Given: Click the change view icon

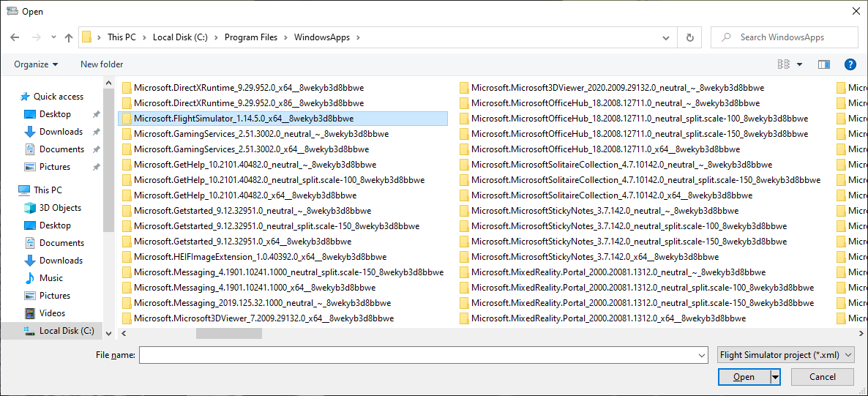Looking at the screenshot, I should [784, 64].
